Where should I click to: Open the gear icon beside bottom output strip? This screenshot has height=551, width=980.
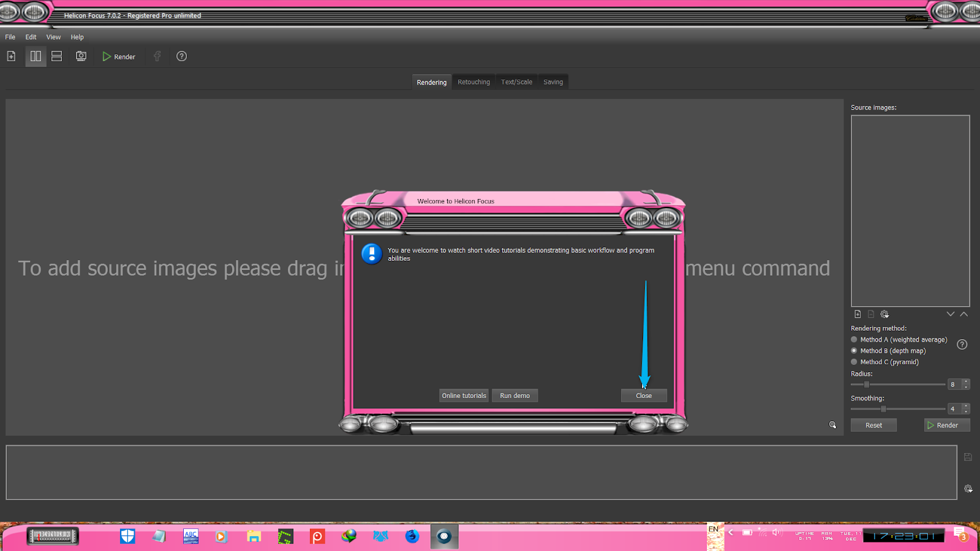pos(968,489)
